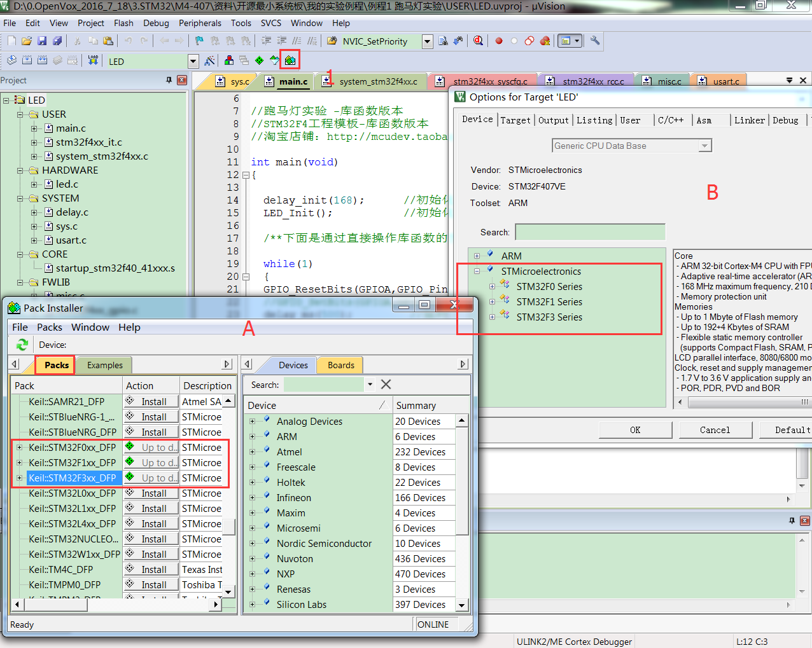Click the Save All icon

click(x=57, y=41)
